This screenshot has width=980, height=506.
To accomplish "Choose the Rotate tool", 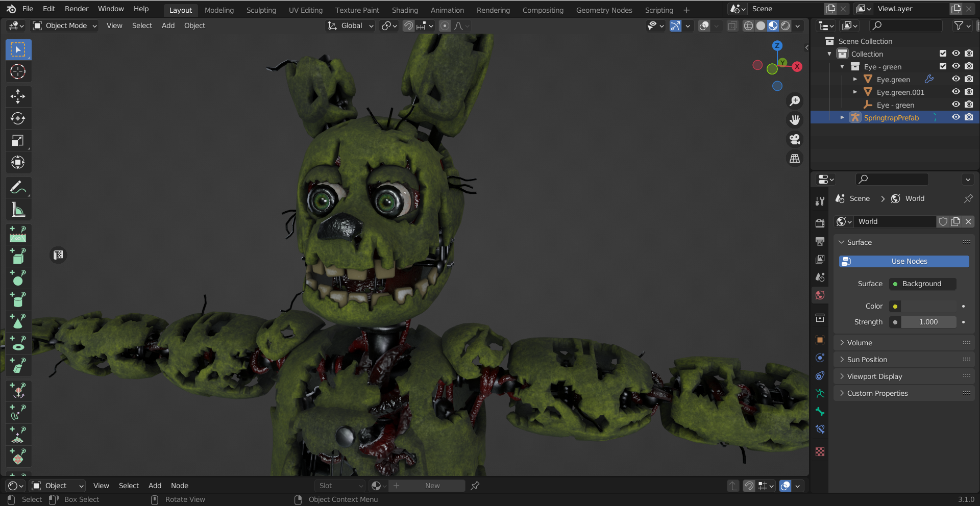I will click(x=18, y=118).
